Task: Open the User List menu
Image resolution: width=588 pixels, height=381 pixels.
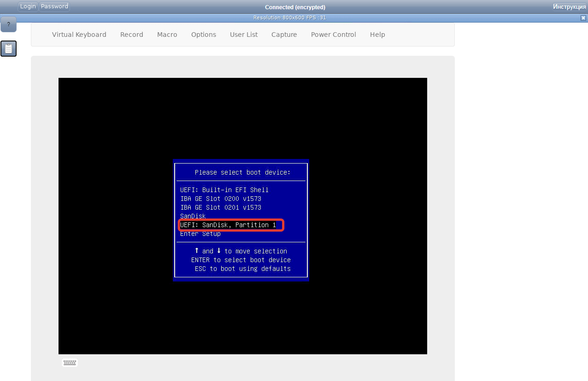Action: (x=244, y=35)
